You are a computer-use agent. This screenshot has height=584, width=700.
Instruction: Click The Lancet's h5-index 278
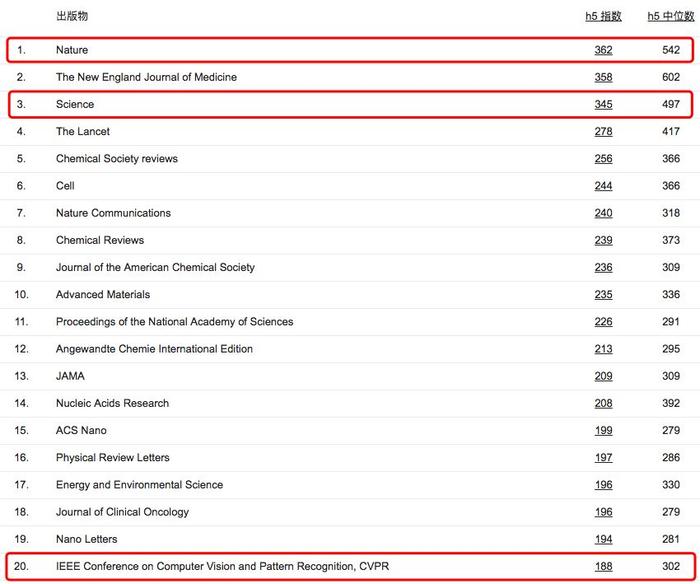coord(603,132)
